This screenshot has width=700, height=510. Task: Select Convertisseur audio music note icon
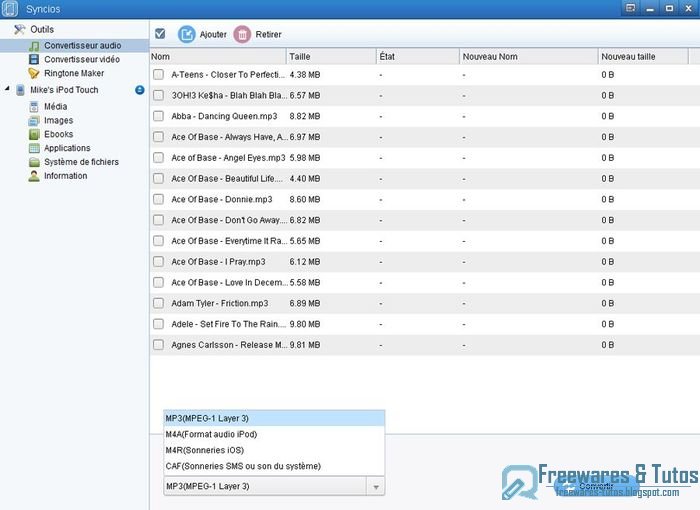pos(34,46)
